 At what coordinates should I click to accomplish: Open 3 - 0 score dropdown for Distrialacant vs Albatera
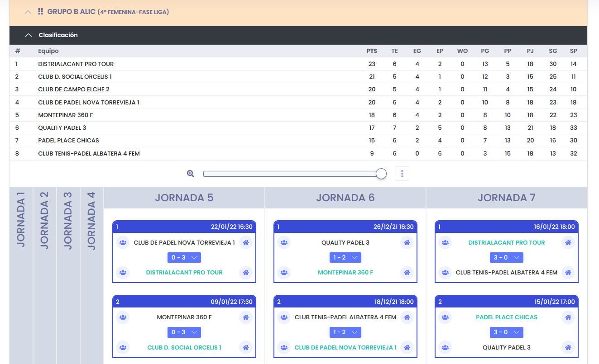point(507,257)
